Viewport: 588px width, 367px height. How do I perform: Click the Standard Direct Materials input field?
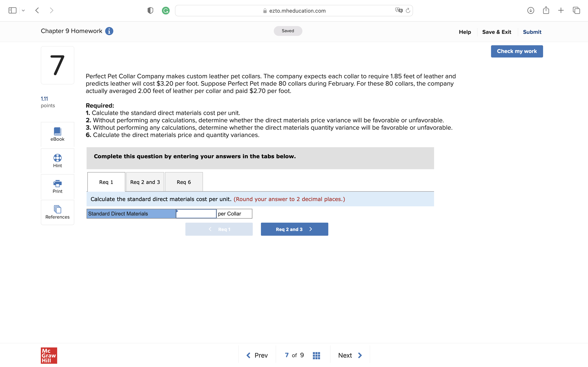196,214
